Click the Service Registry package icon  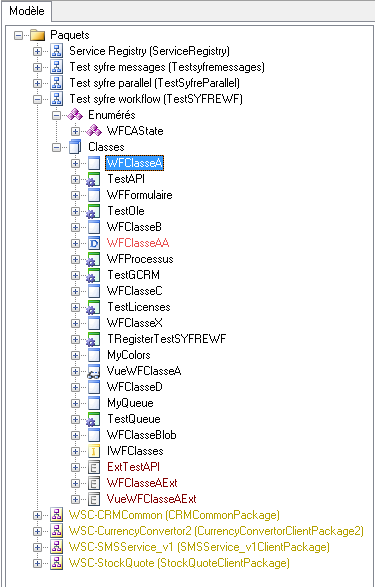point(56,51)
